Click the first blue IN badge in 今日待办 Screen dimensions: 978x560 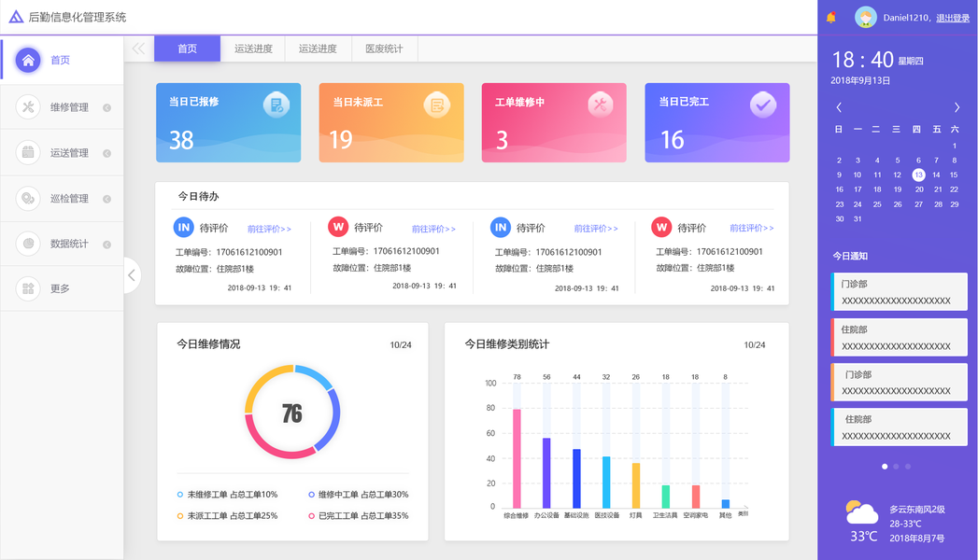(183, 228)
